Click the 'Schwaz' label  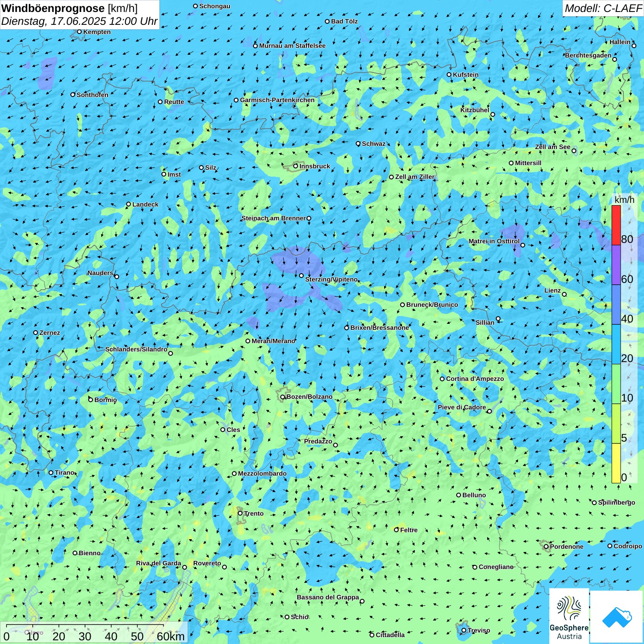(374, 144)
